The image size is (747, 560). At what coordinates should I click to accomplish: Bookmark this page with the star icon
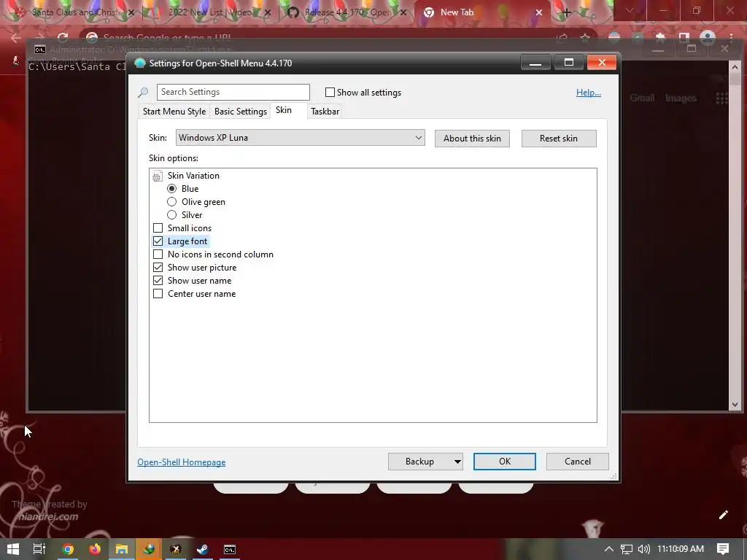(x=585, y=38)
